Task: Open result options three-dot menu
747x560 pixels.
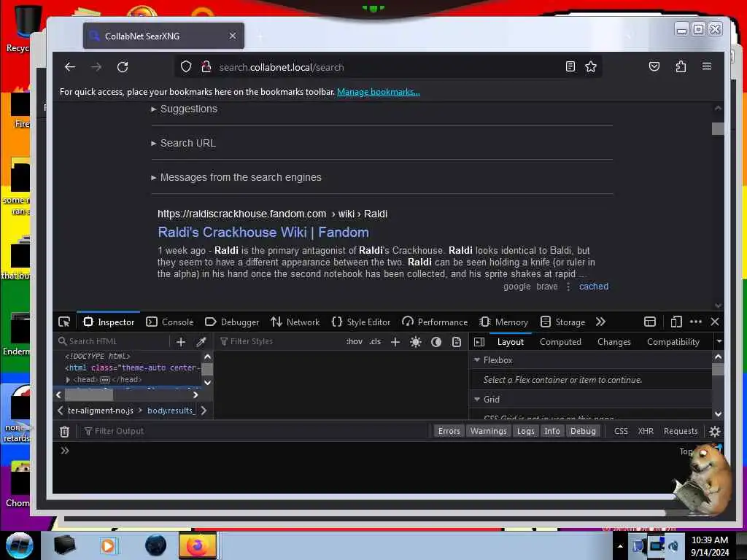Action: 568,287
